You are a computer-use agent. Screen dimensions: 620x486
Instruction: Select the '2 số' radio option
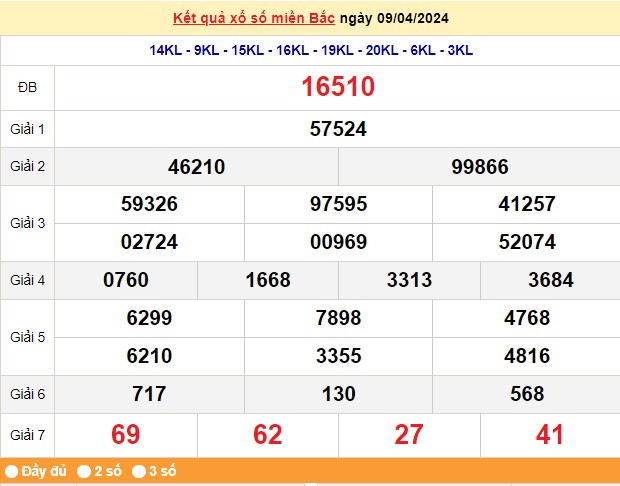point(85,471)
